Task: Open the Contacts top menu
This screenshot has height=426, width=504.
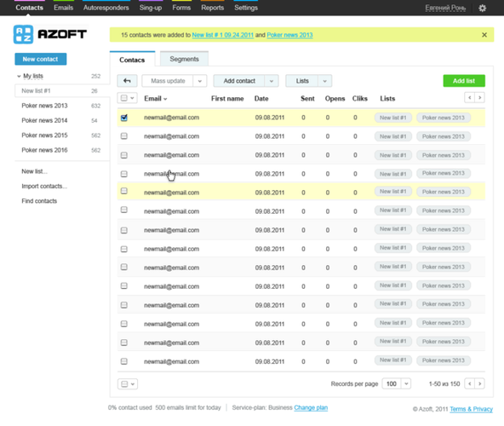Action: click(x=29, y=8)
